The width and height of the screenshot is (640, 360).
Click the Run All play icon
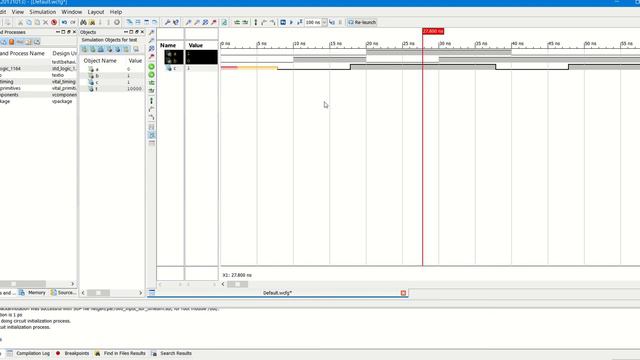coord(291,22)
